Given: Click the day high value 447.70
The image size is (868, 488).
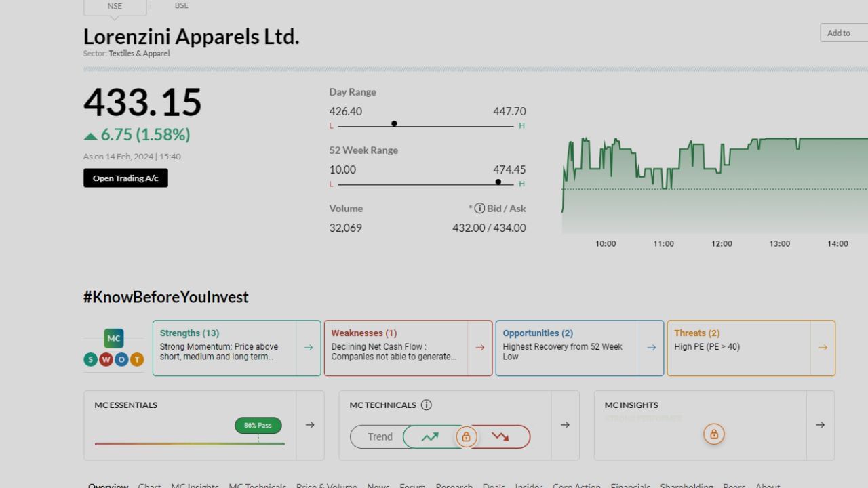Looking at the screenshot, I should coord(509,111).
